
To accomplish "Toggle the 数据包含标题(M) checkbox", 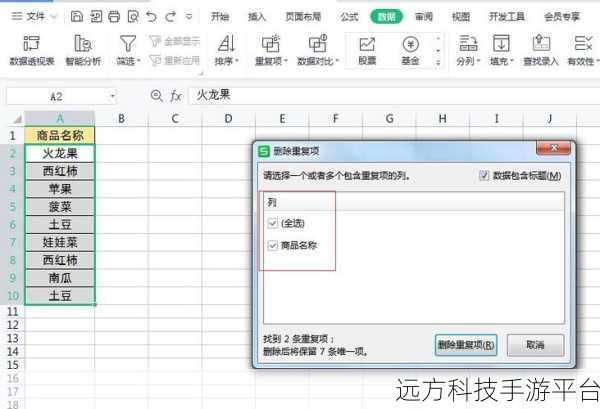I will click(x=484, y=176).
